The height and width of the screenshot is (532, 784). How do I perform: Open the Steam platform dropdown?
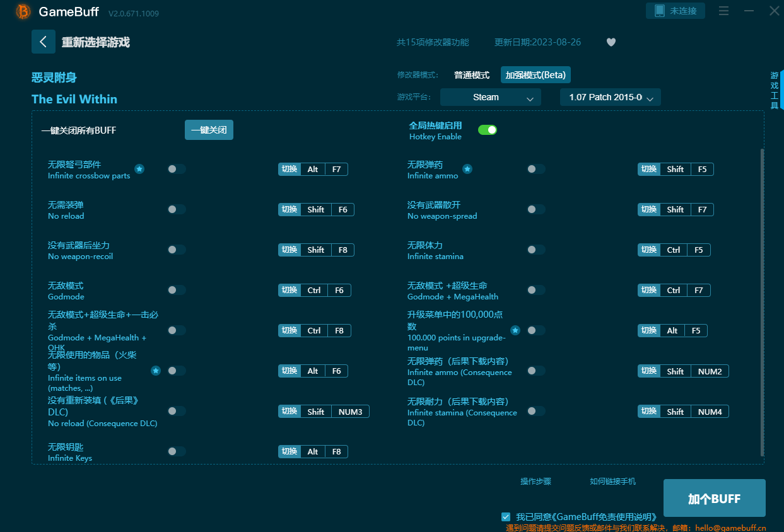(x=491, y=97)
